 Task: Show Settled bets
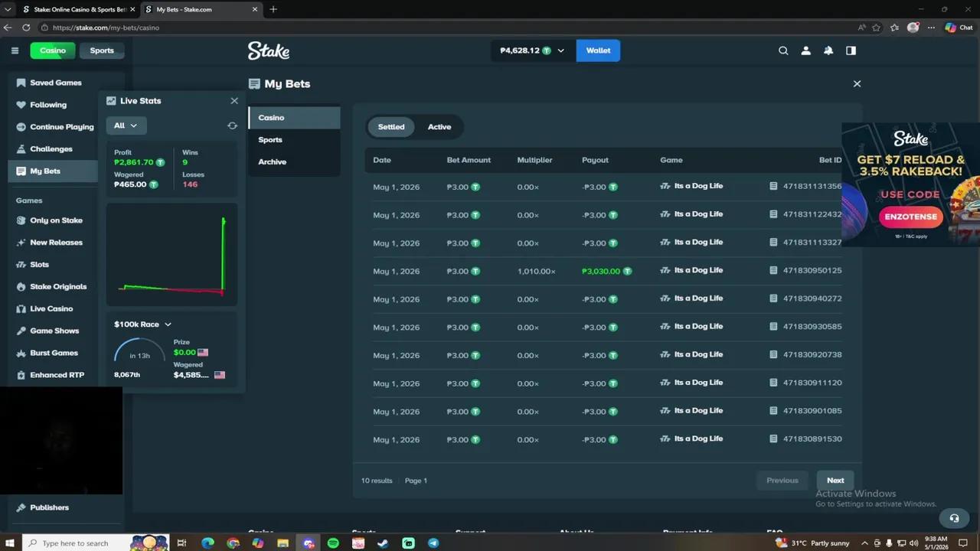(391, 127)
